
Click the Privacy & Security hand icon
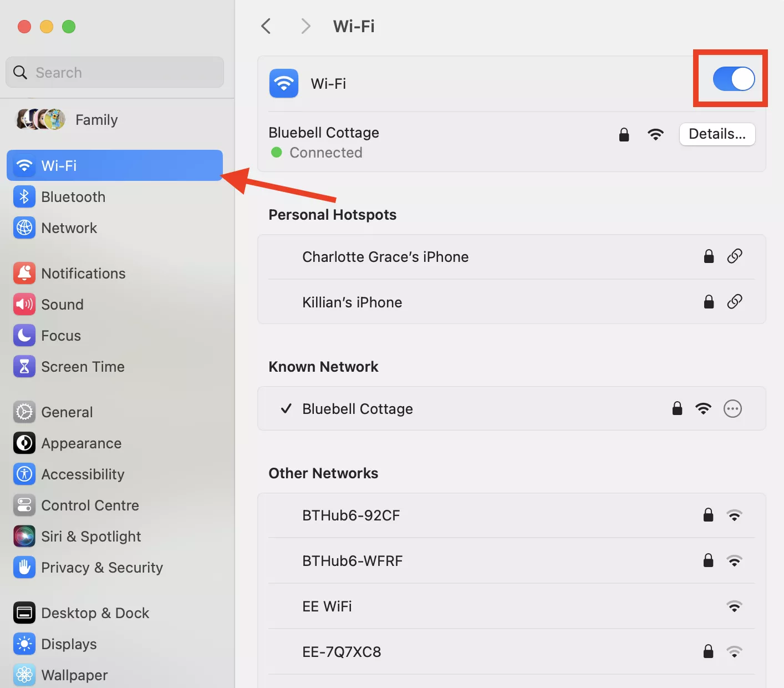click(x=24, y=568)
